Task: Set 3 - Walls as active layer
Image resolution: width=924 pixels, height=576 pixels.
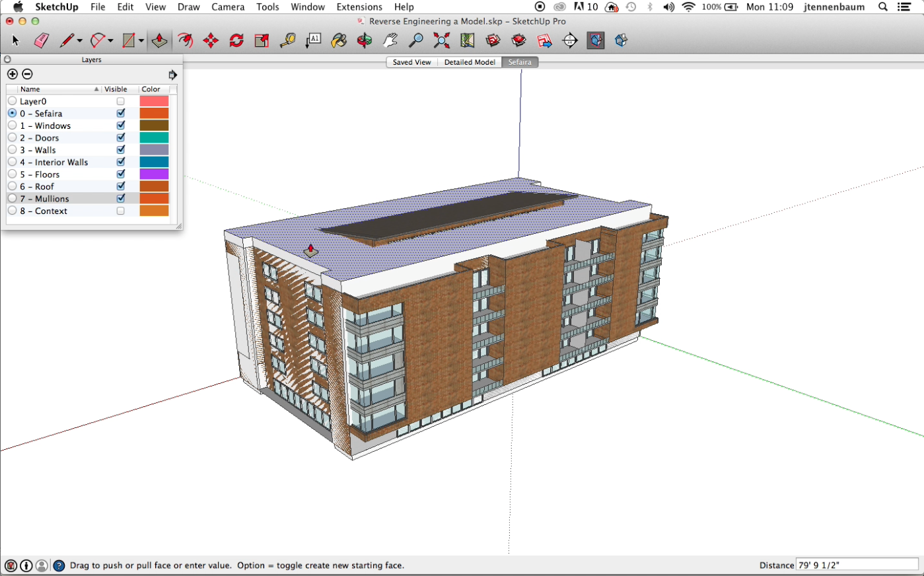Action: coord(13,150)
